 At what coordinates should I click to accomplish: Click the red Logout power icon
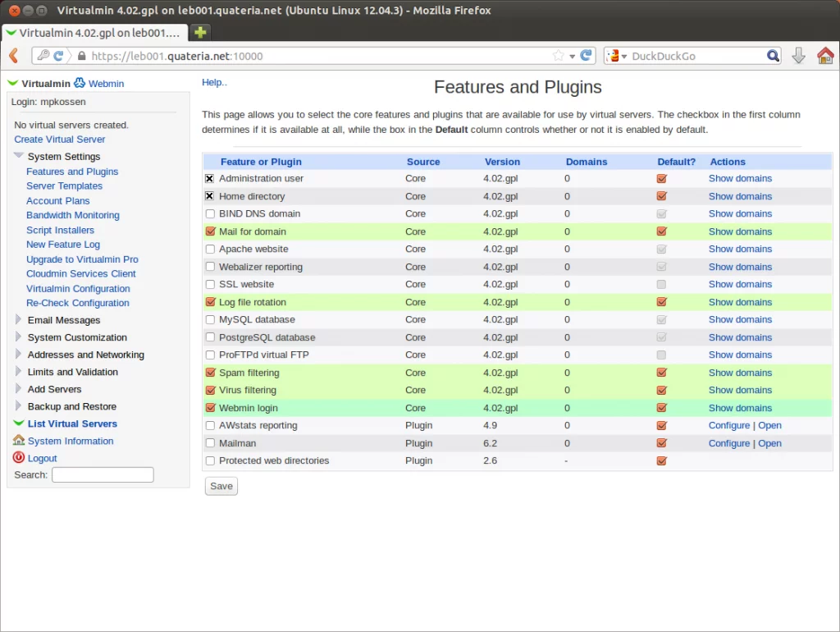coord(19,457)
